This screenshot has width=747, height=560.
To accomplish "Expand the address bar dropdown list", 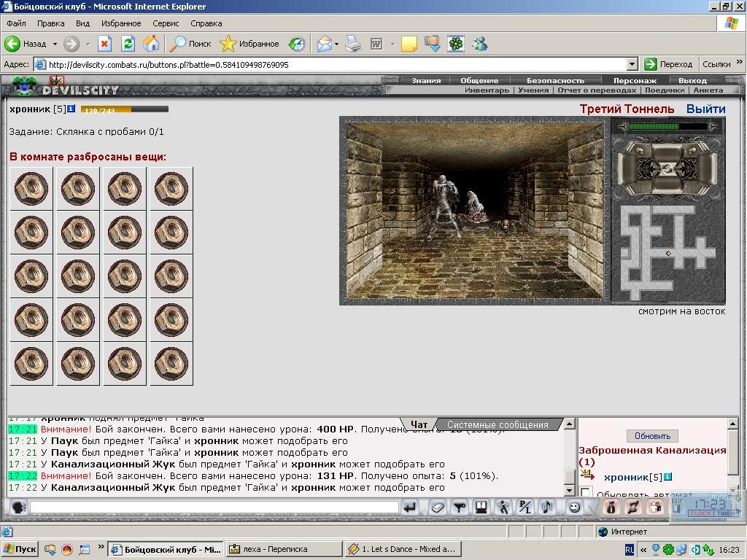I will 632,64.
